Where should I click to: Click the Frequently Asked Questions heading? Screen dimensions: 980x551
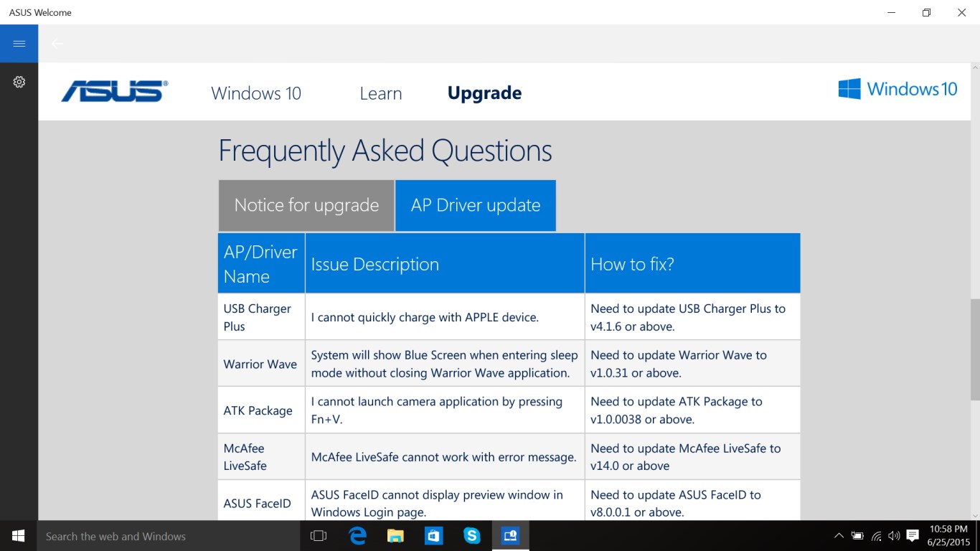[x=385, y=151]
